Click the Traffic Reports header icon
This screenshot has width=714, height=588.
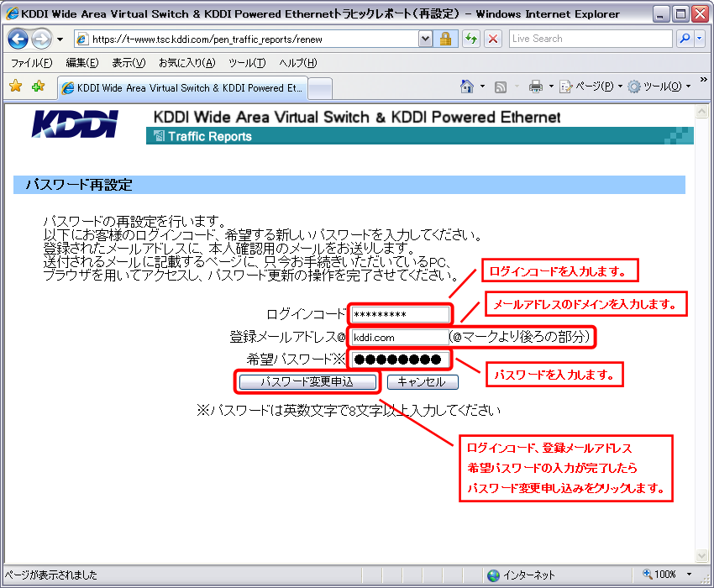pyautogui.click(x=159, y=136)
